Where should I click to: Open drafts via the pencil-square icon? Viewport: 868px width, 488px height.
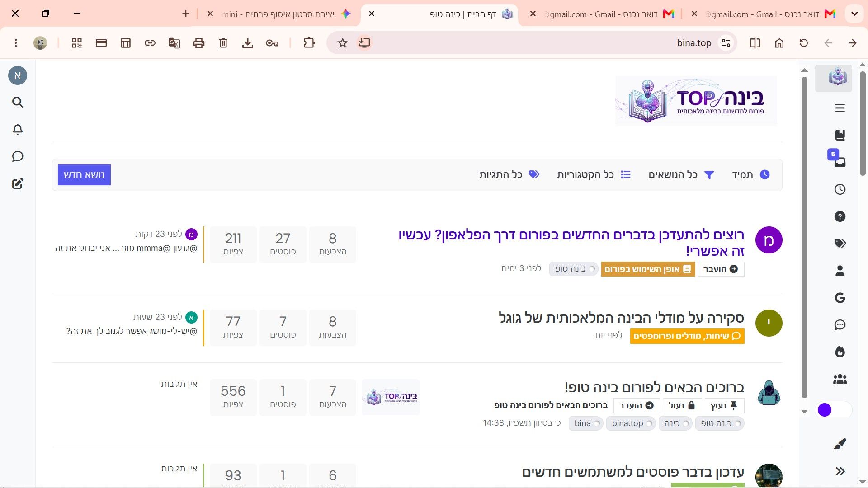tap(18, 183)
